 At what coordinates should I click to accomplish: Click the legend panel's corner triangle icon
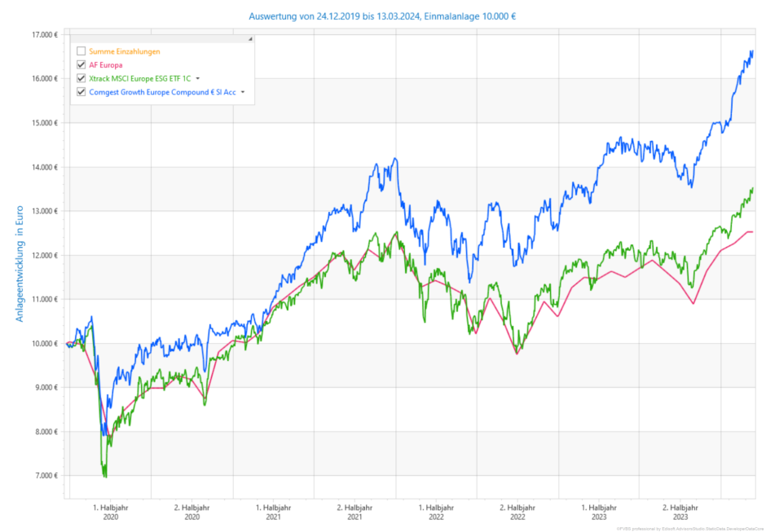pos(250,39)
